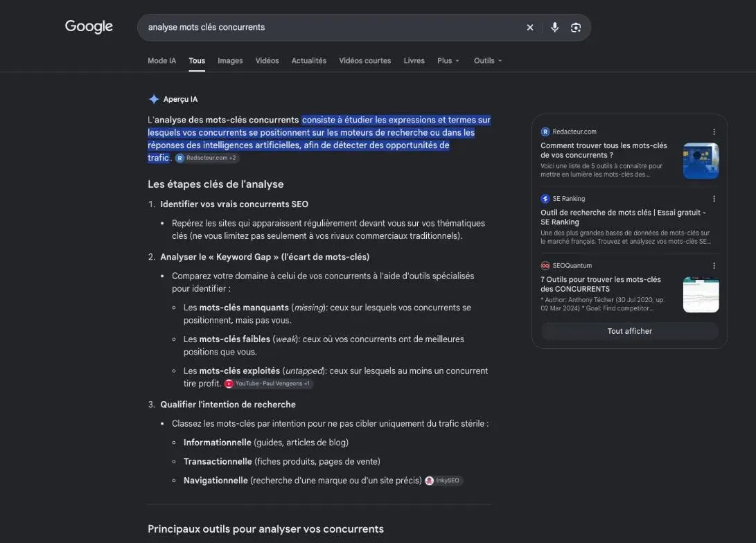
Task: Open '7 Outils pour trouver les mots-clés des CONCURRENTS'
Action: click(x=601, y=284)
